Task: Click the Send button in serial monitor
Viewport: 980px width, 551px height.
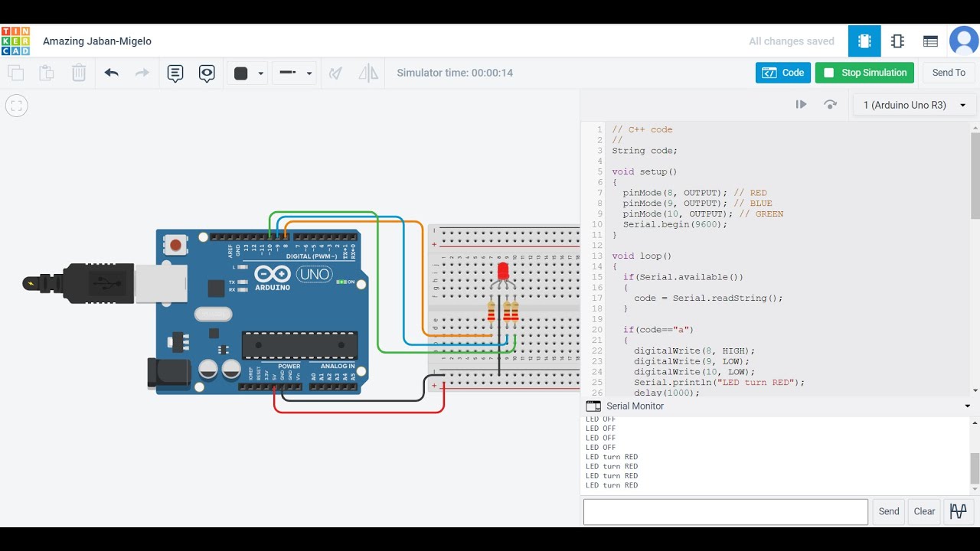Action: (x=889, y=512)
